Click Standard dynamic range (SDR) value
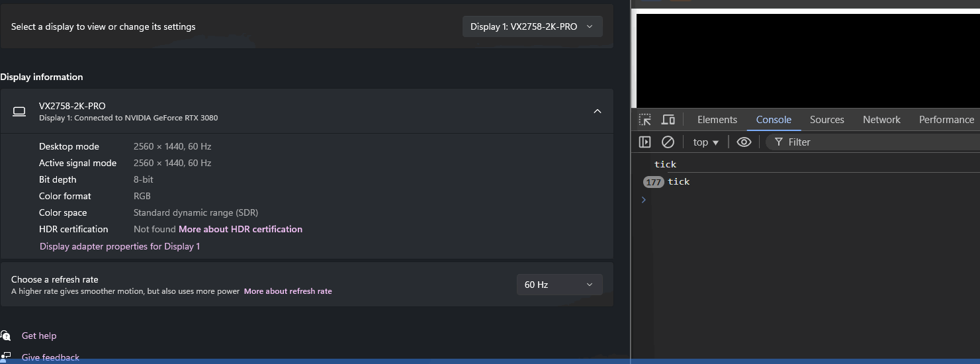 tap(196, 212)
